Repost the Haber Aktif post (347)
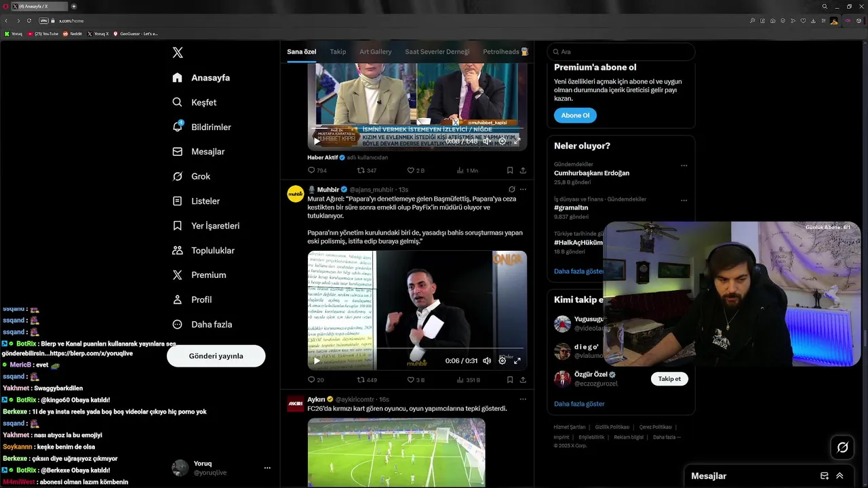Screen dimensions: 868x488 (367, 171)
